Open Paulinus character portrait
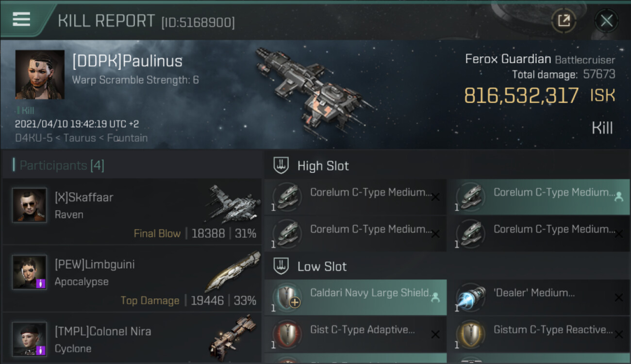Image resolution: width=631 pixels, height=364 pixels. coord(40,74)
